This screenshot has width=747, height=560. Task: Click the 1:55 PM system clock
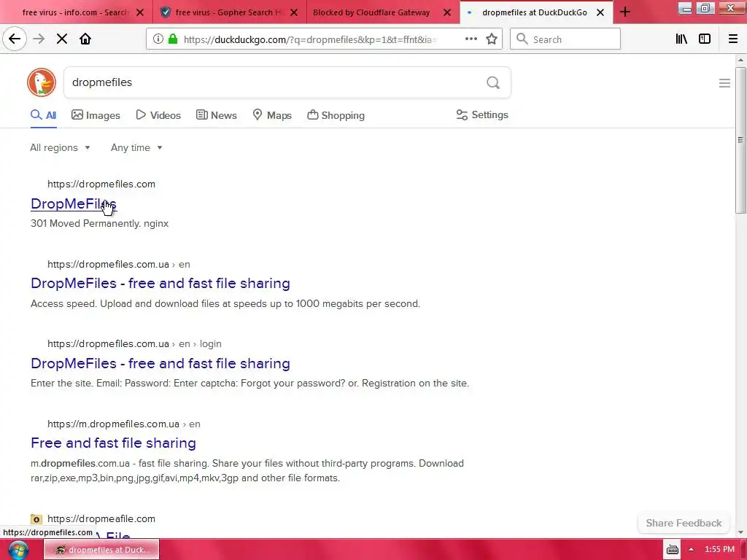(x=719, y=549)
